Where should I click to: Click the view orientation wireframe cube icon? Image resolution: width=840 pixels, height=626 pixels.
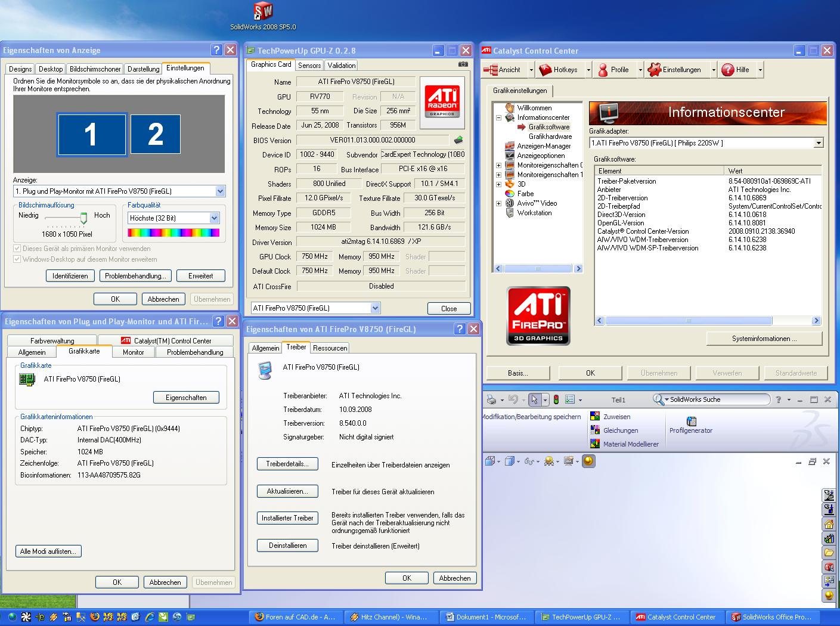click(x=490, y=461)
